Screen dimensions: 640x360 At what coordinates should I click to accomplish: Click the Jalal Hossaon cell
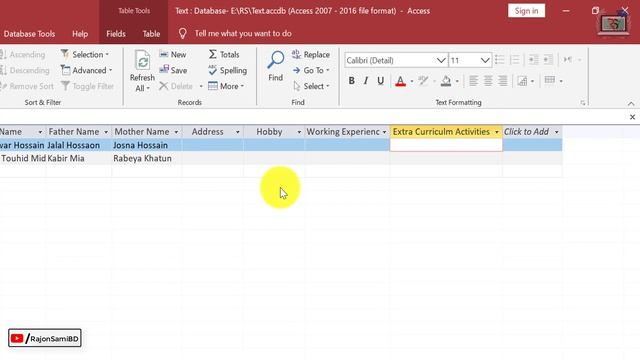tap(79, 145)
